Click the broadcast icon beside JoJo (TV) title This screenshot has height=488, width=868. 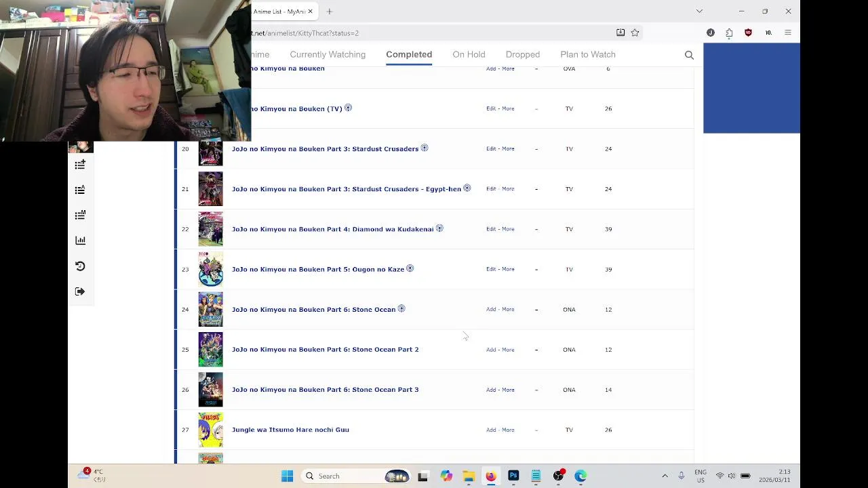348,108
